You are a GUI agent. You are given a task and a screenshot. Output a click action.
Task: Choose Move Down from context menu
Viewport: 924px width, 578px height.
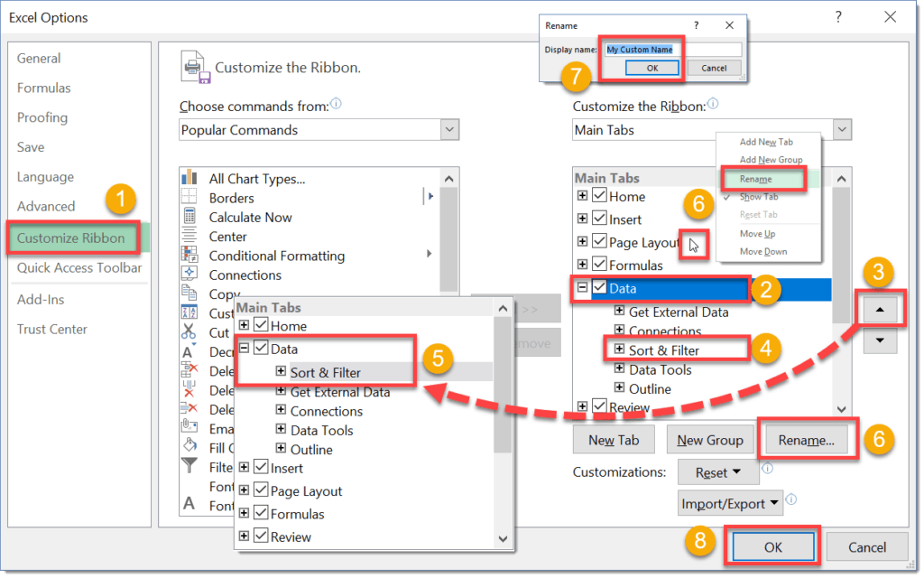[x=763, y=252]
